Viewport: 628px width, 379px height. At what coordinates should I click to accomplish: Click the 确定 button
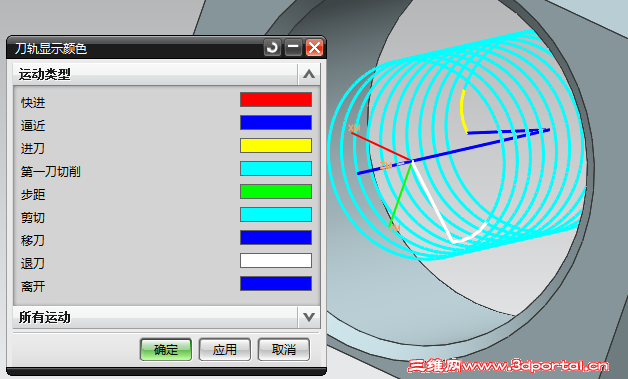[166, 349]
